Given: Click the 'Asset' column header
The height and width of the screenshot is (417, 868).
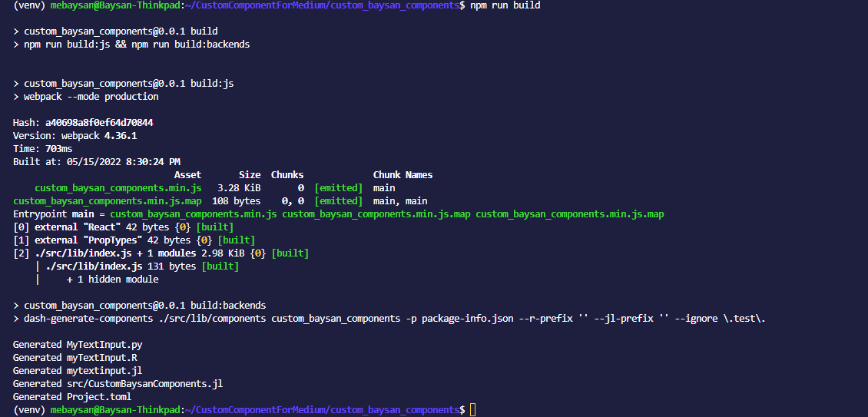Looking at the screenshot, I should coord(187,175).
